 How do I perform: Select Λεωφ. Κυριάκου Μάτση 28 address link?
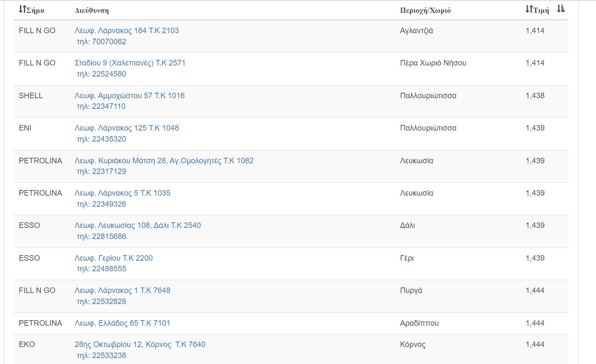[x=164, y=161]
